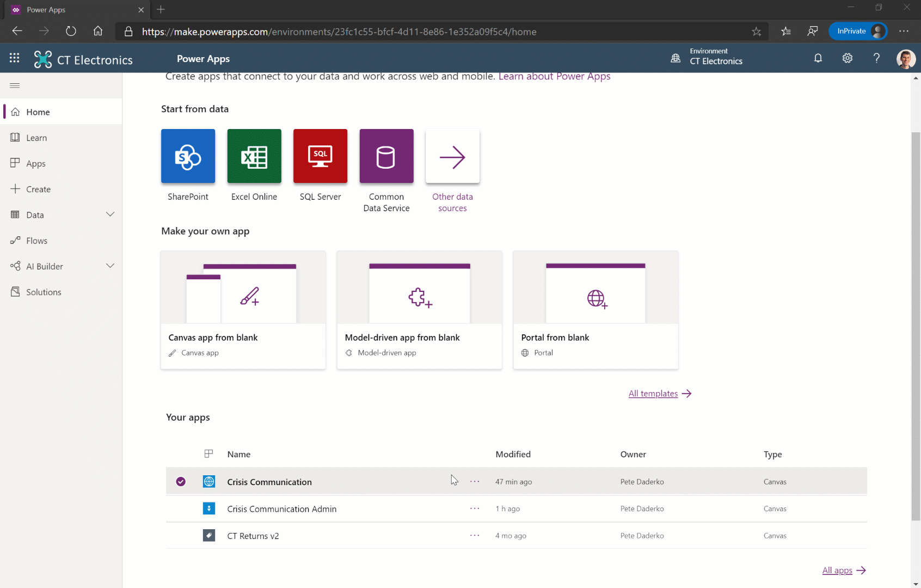Open the All apps link

coord(844,570)
